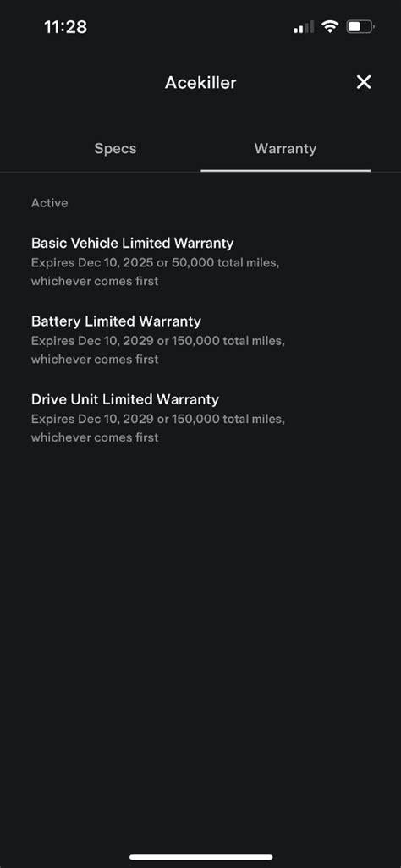Open Drive Unit Limited Warranty entry

(x=158, y=418)
